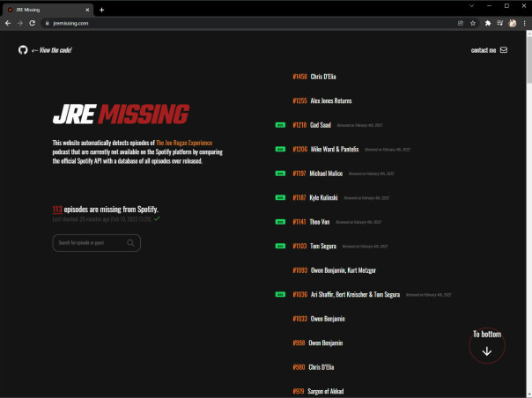Close the JRE Missing tab

tap(87, 10)
